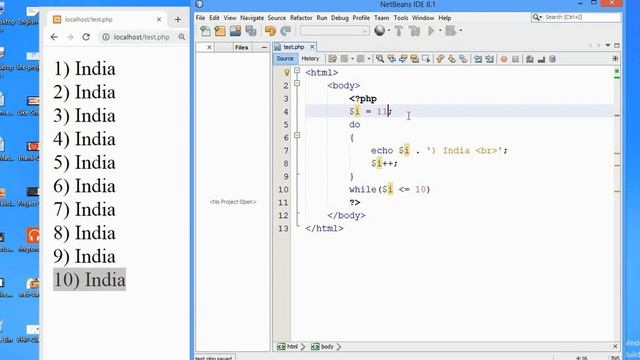Click the Find Selection magnifier icon
The height and width of the screenshot is (360, 640).
(380, 59)
